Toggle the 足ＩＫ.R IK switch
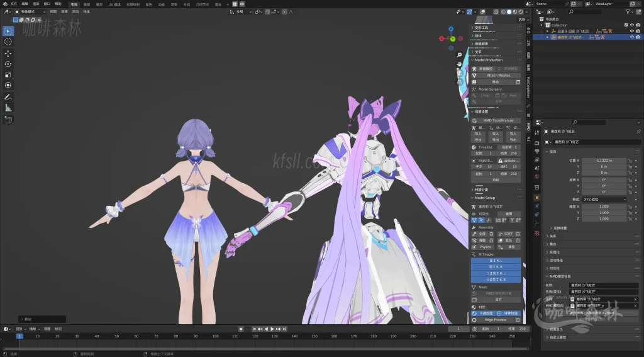 point(496,267)
